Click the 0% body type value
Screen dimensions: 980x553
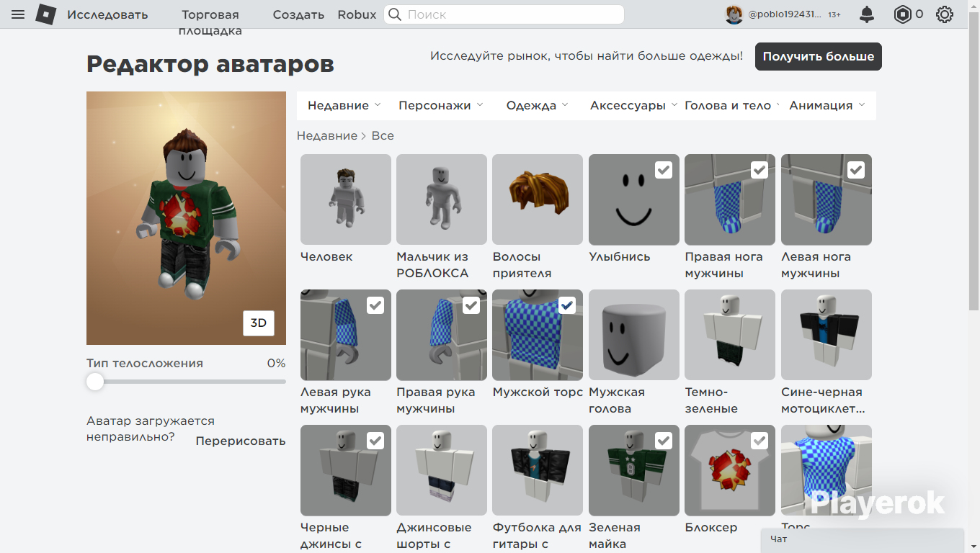pos(276,363)
